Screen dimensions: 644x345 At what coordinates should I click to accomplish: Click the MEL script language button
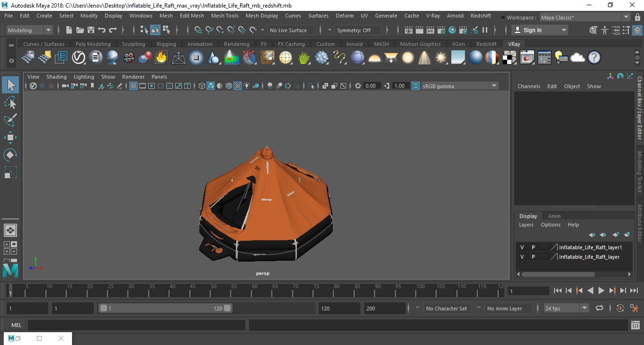[17, 325]
